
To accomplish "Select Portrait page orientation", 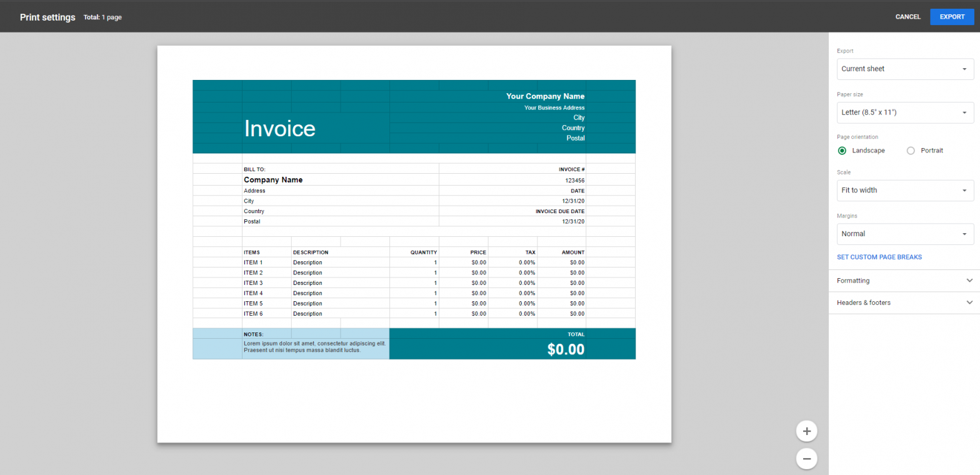I will (x=911, y=151).
